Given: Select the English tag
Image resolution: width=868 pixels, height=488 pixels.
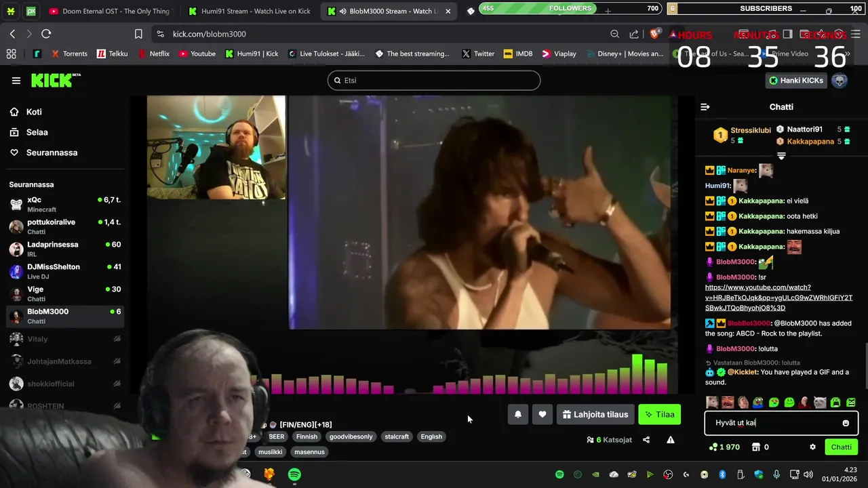Looking at the screenshot, I should click(431, 437).
